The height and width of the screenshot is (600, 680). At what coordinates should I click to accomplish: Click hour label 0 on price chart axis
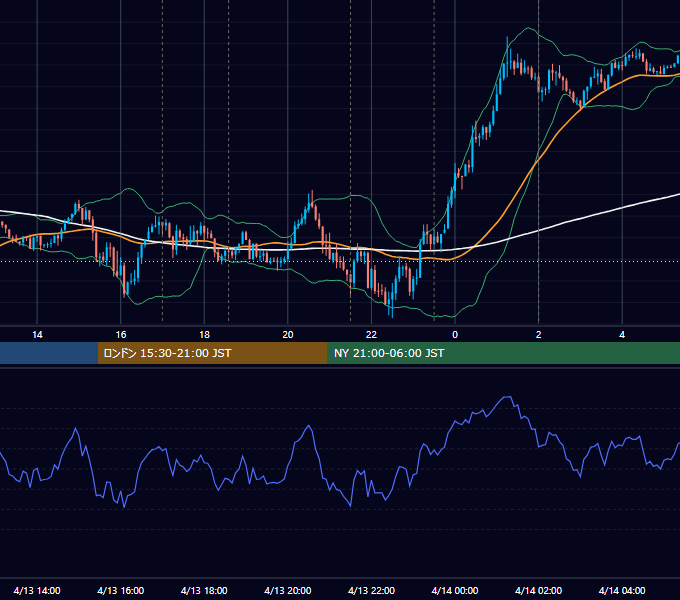tap(455, 335)
